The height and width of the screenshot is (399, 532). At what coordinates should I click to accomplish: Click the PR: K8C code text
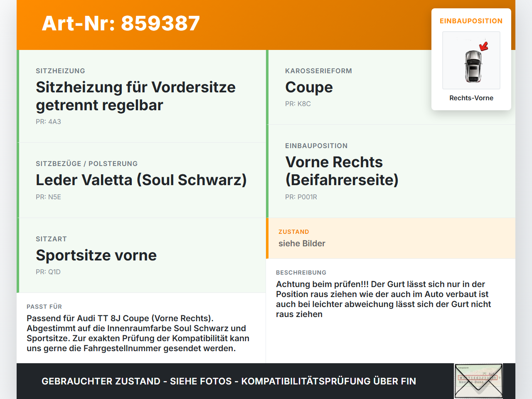click(x=298, y=104)
